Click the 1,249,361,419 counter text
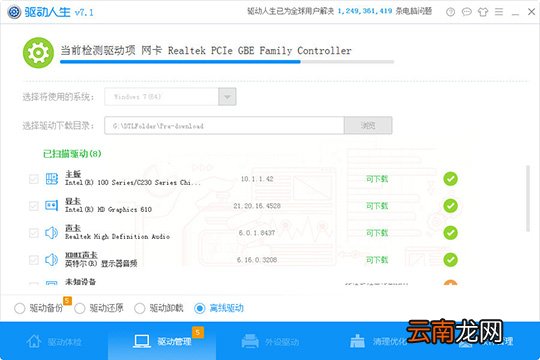The image size is (540, 360). click(x=365, y=11)
